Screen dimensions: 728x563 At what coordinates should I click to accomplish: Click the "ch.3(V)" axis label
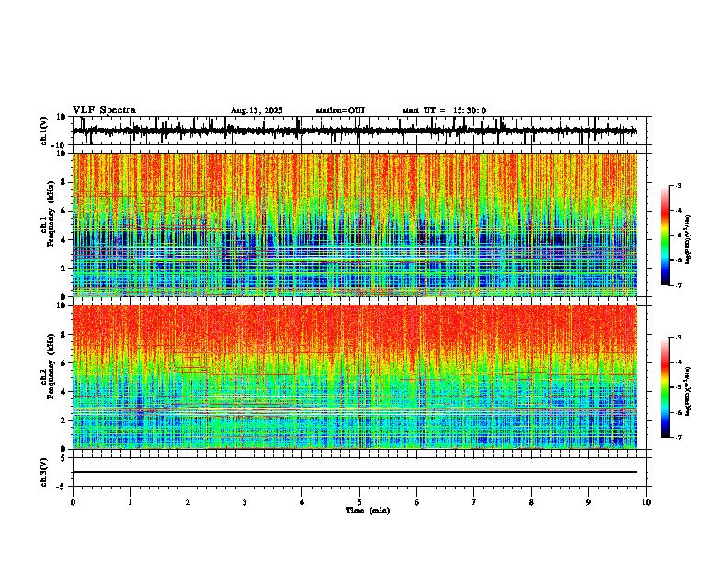click(x=44, y=472)
